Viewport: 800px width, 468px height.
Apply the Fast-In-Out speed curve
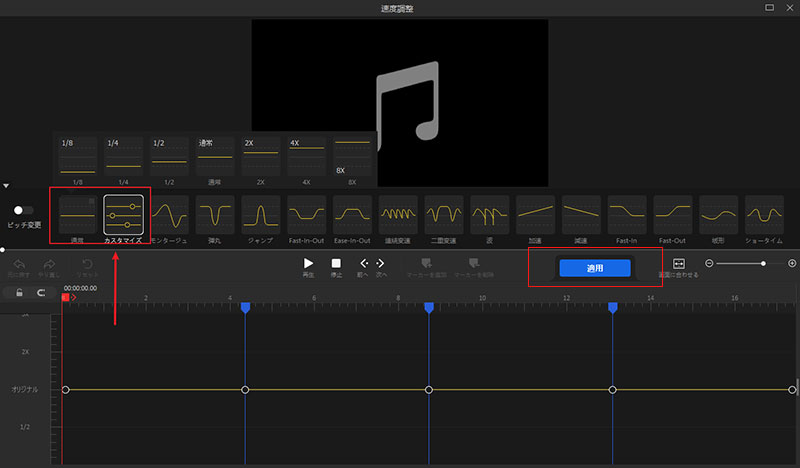[x=307, y=215]
